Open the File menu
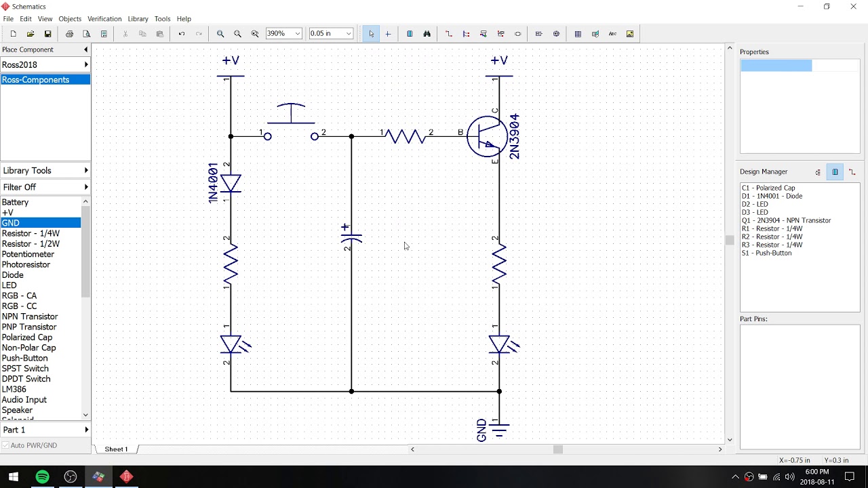This screenshot has height=488, width=868. click(x=8, y=19)
